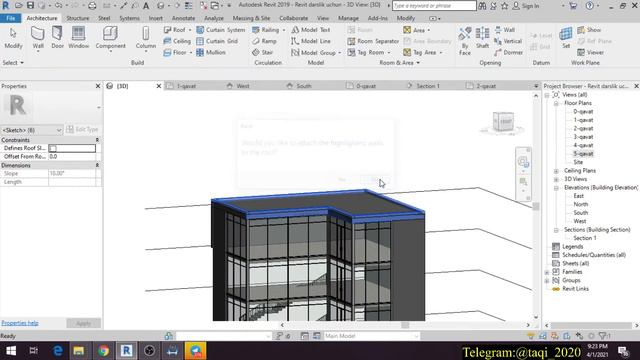Open 5-qavat floor plan in browser
The width and height of the screenshot is (640, 360).
(583, 154)
